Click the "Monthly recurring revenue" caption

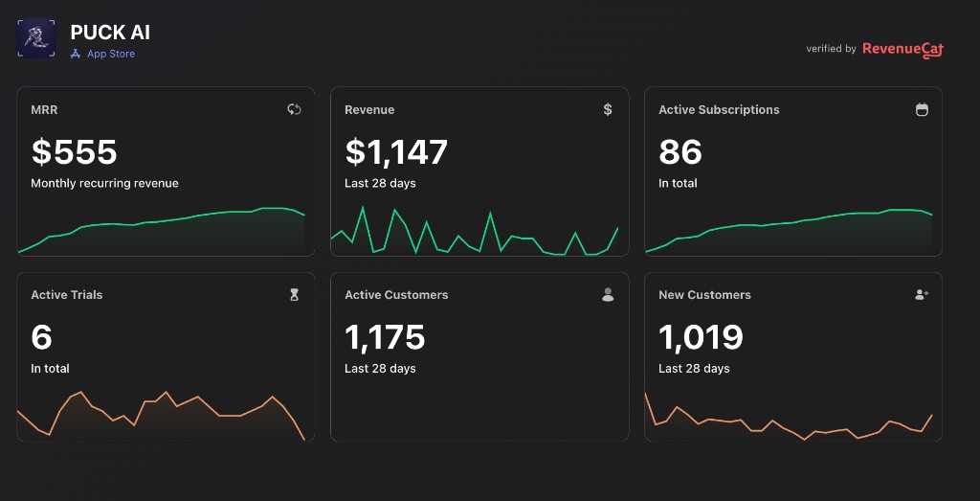click(104, 183)
